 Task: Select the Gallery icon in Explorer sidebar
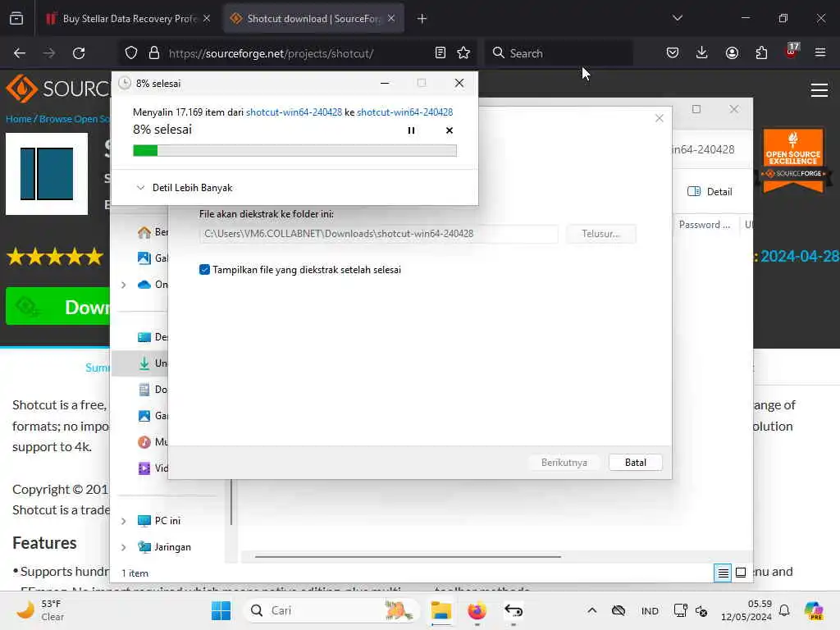[x=144, y=258]
